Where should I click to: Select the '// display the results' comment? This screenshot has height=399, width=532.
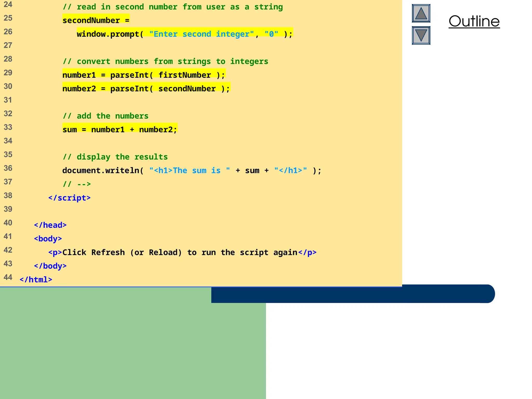(x=115, y=157)
